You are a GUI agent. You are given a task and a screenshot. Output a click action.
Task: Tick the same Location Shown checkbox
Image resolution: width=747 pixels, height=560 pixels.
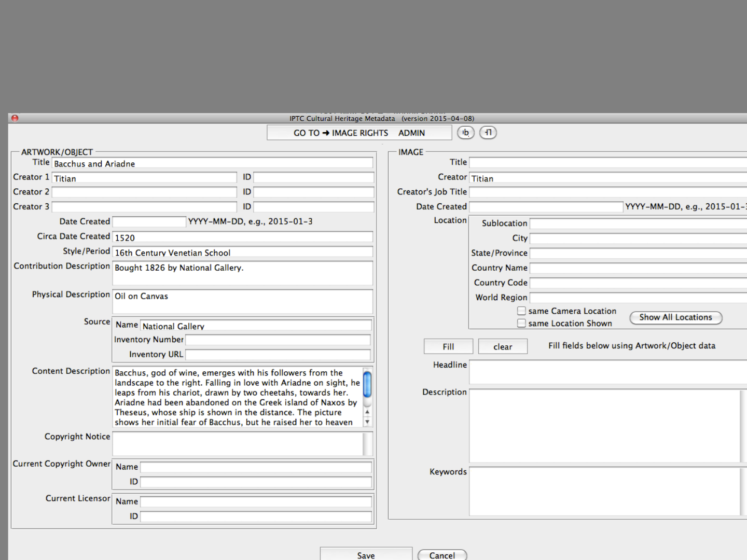(521, 324)
